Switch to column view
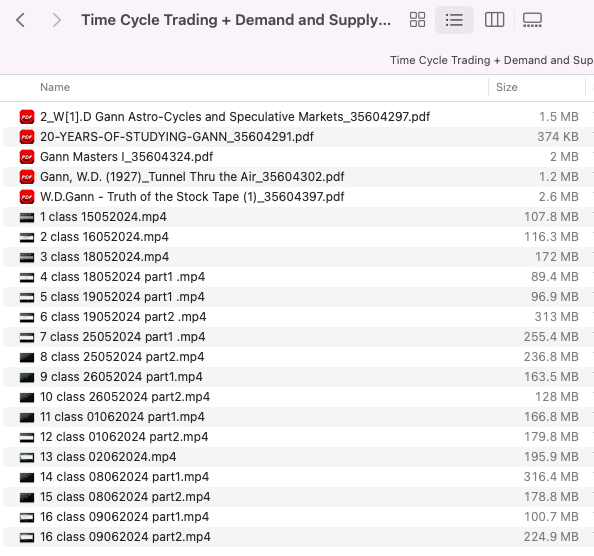Image resolution: width=594 pixels, height=556 pixels. 494,20
